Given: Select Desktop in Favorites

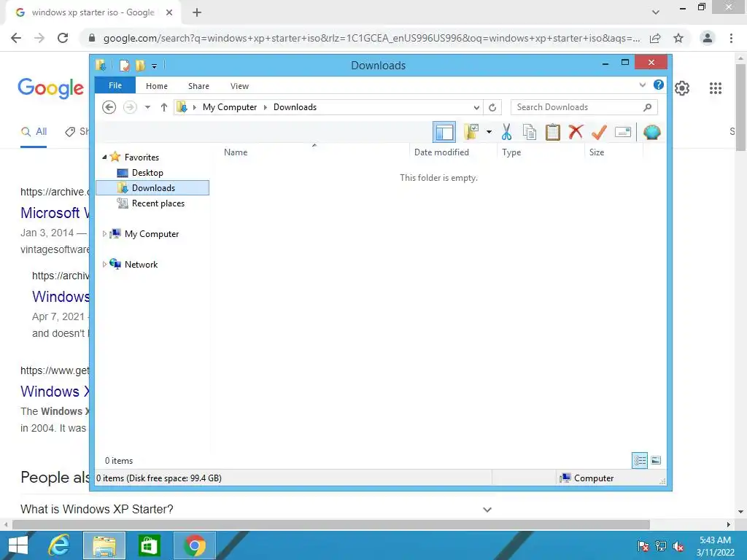Looking at the screenshot, I should coord(147,172).
